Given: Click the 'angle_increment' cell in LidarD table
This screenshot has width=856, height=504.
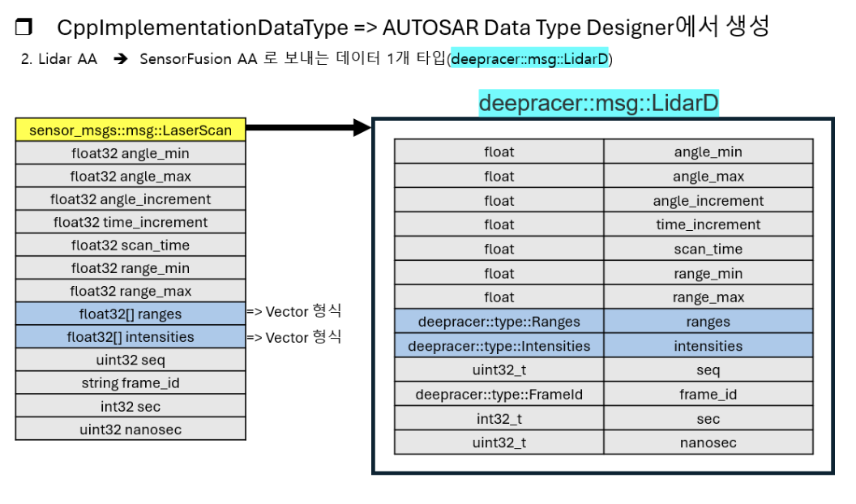Looking at the screenshot, I should (708, 200).
